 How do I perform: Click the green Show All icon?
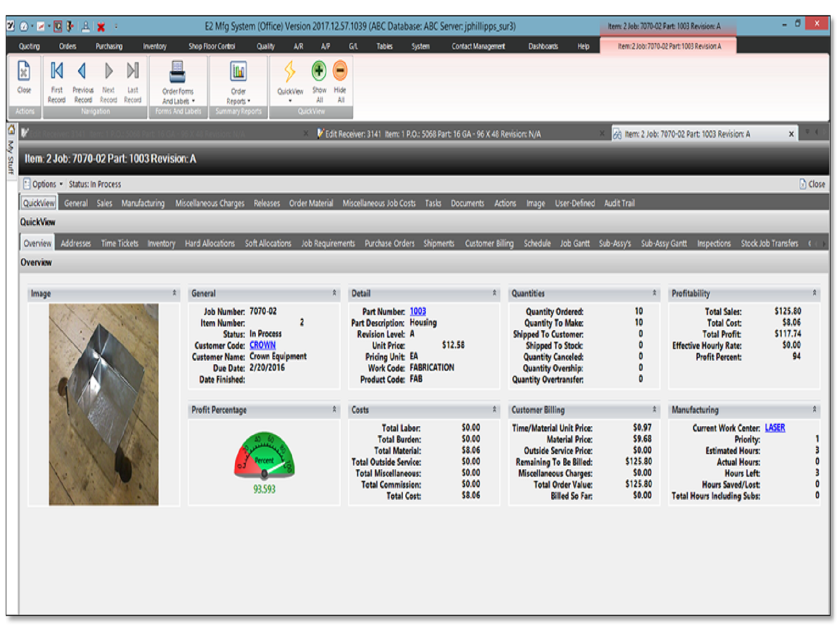[x=319, y=71]
